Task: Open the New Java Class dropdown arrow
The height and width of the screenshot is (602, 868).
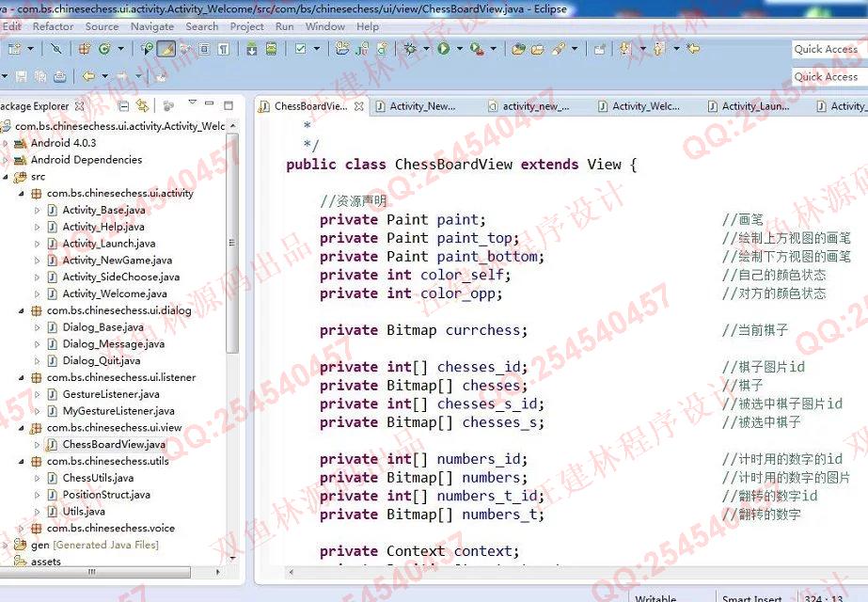Action: [120, 49]
